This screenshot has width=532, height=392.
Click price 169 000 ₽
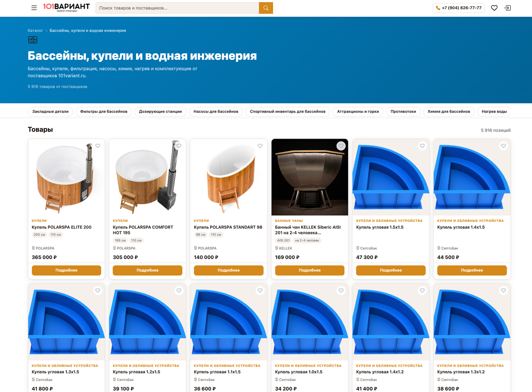click(287, 257)
